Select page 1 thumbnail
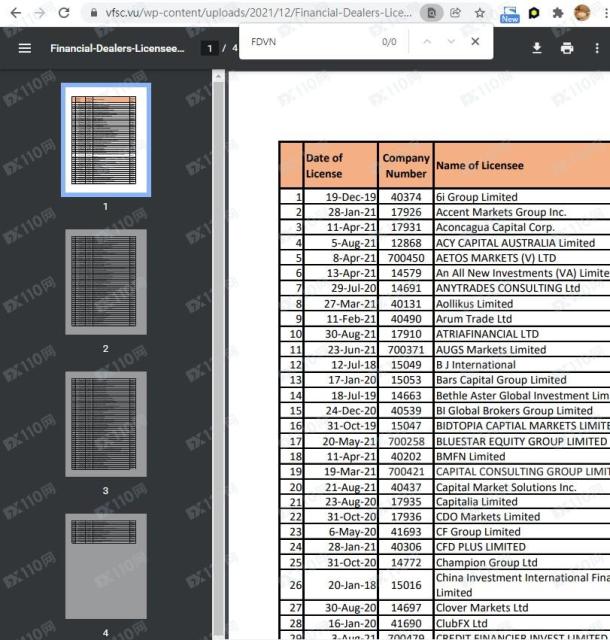The height and width of the screenshot is (640, 610). click(x=106, y=140)
